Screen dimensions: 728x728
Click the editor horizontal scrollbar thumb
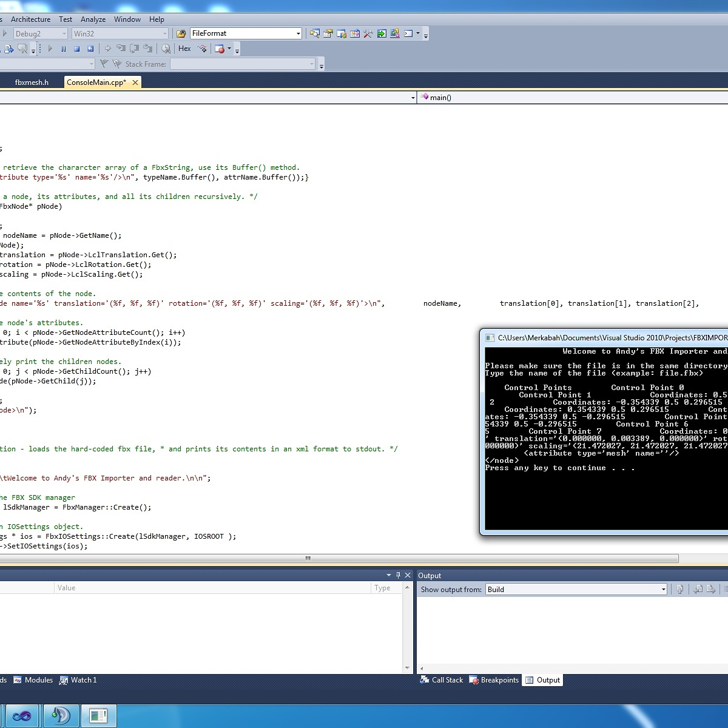[x=339, y=558]
